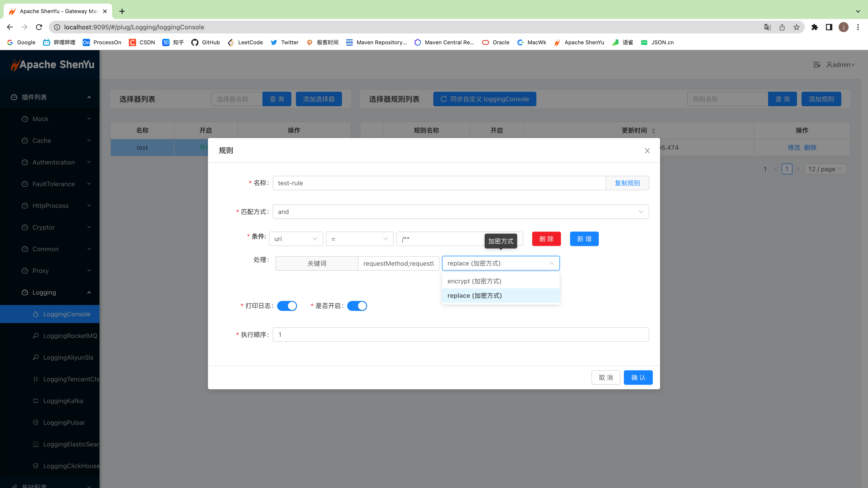The width and height of the screenshot is (868, 488).
Task: Click the red delete condition button
Action: click(x=546, y=239)
